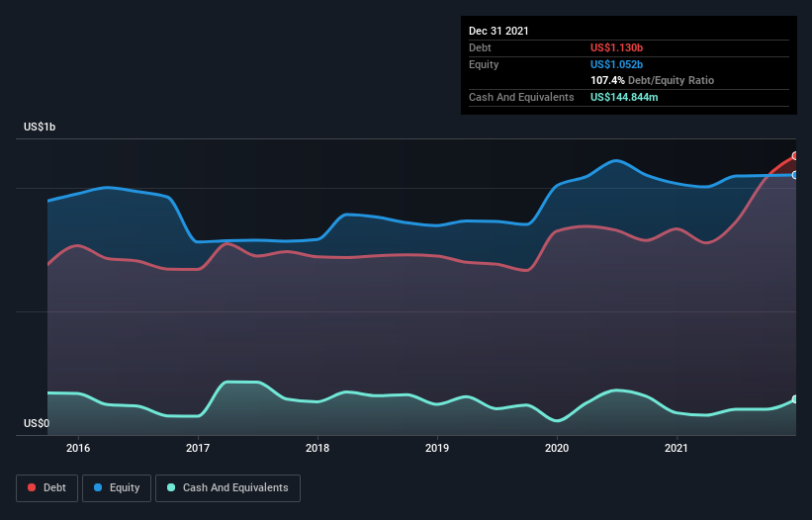
Task: Click the US$1b y-axis label
Action: pos(40,127)
